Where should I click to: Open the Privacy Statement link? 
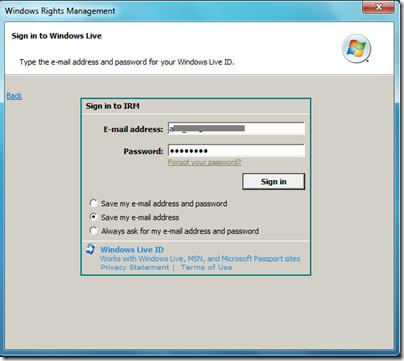coord(135,267)
